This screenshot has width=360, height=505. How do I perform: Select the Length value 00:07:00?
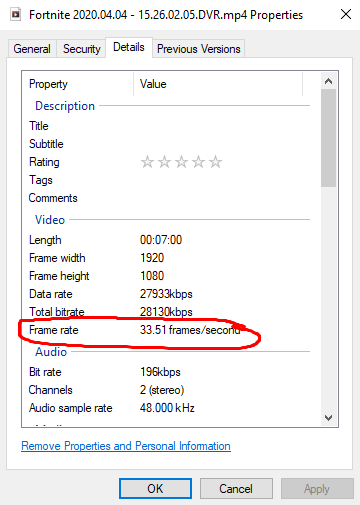click(x=161, y=240)
